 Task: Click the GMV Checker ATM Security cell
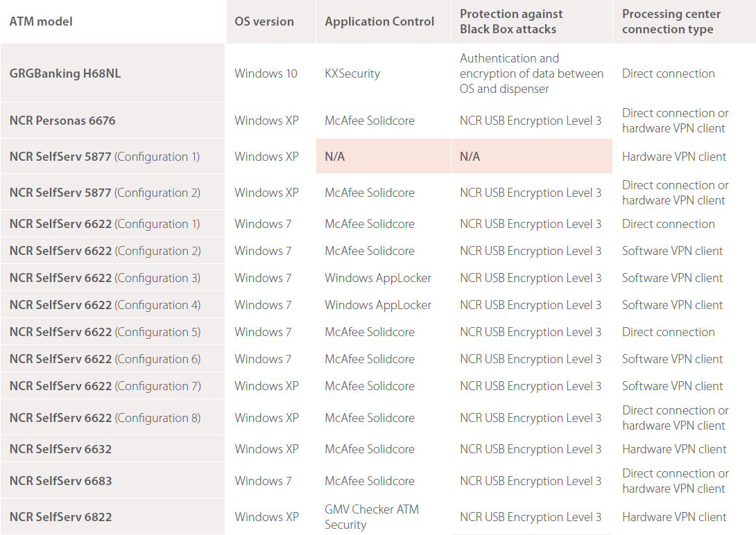pyautogui.click(x=372, y=517)
